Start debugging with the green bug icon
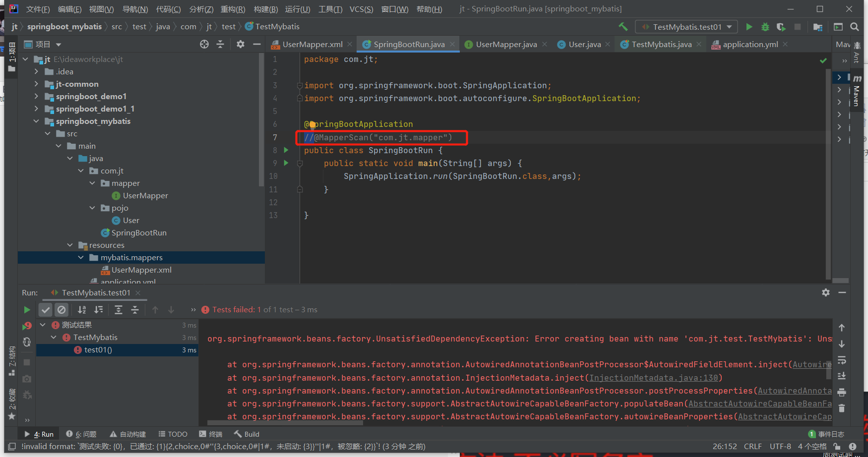 click(x=765, y=27)
